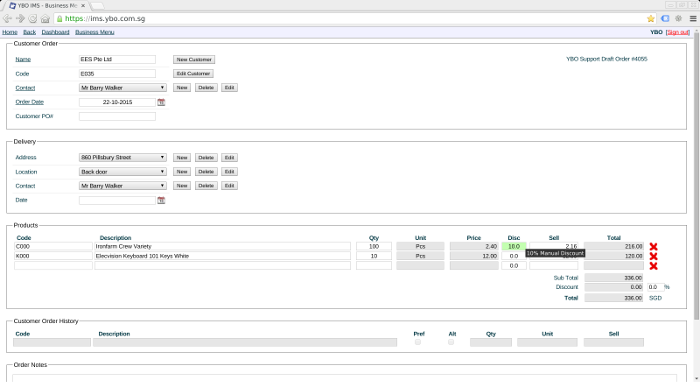The image size is (700, 382).
Task: Tick the Pref checkbox in order history
Action: [418, 342]
